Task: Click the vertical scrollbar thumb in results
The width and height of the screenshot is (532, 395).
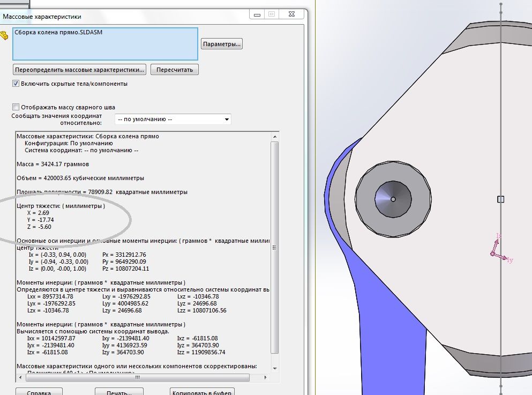Action: pyautogui.click(x=275, y=247)
